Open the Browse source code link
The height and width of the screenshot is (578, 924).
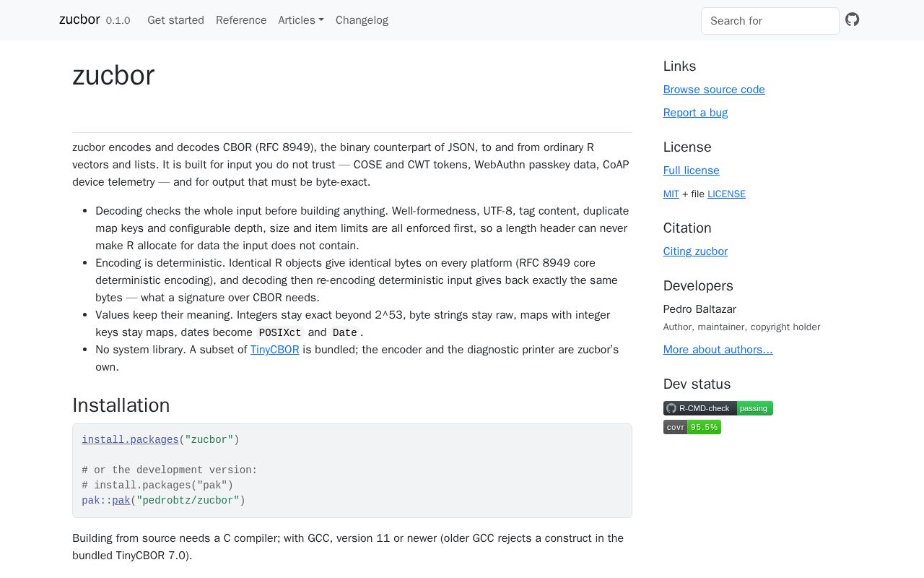click(x=714, y=90)
